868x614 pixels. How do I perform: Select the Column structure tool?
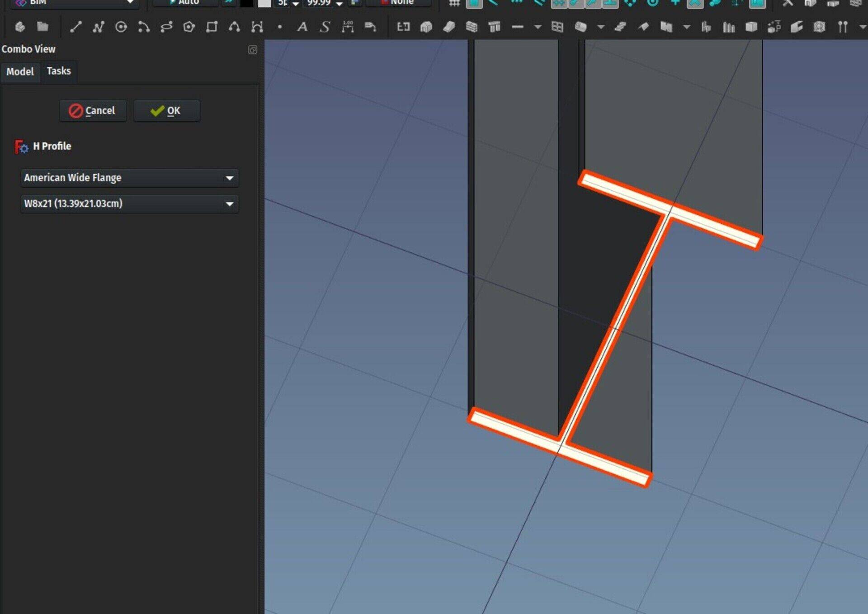coord(495,27)
